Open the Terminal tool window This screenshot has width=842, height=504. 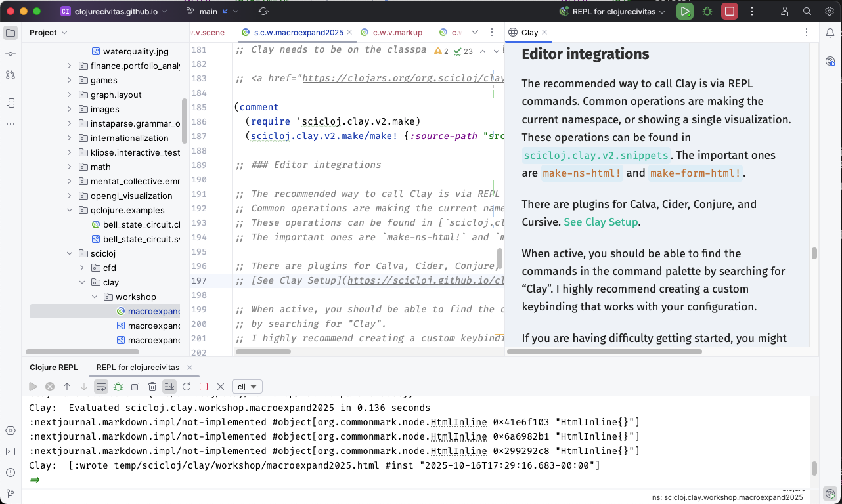pyautogui.click(x=11, y=451)
